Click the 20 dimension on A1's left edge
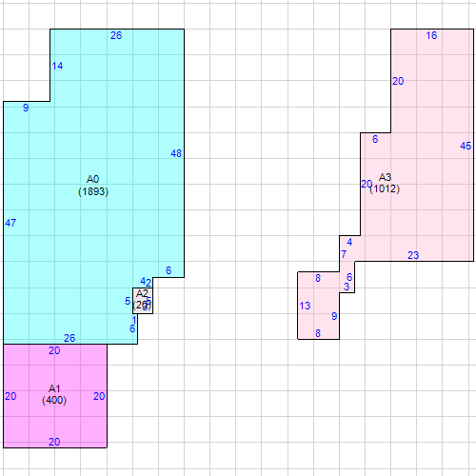476x476 pixels. tap(10, 396)
